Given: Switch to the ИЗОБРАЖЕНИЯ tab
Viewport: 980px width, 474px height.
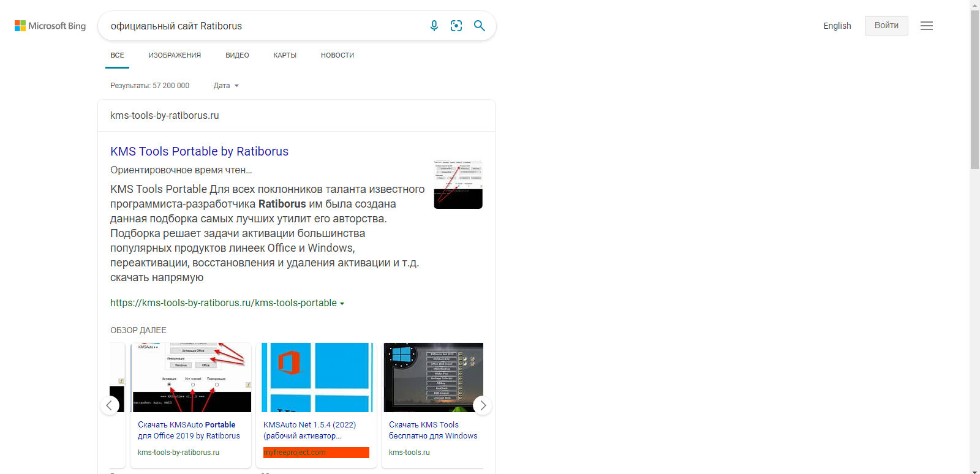Looking at the screenshot, I should point(175,55).
